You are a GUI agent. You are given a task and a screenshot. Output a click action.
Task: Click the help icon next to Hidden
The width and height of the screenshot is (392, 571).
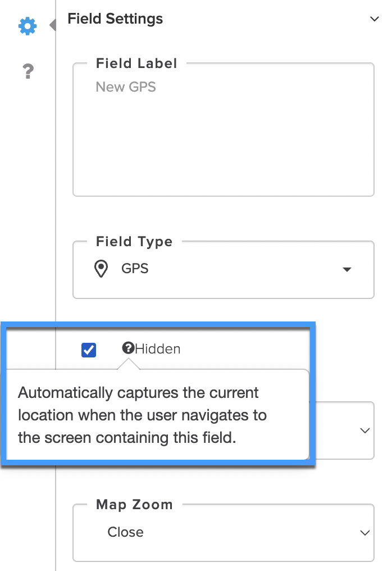pos(128,348)
